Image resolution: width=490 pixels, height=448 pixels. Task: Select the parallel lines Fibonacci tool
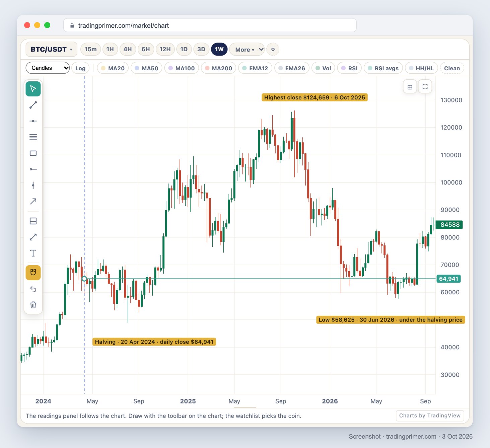33,137
